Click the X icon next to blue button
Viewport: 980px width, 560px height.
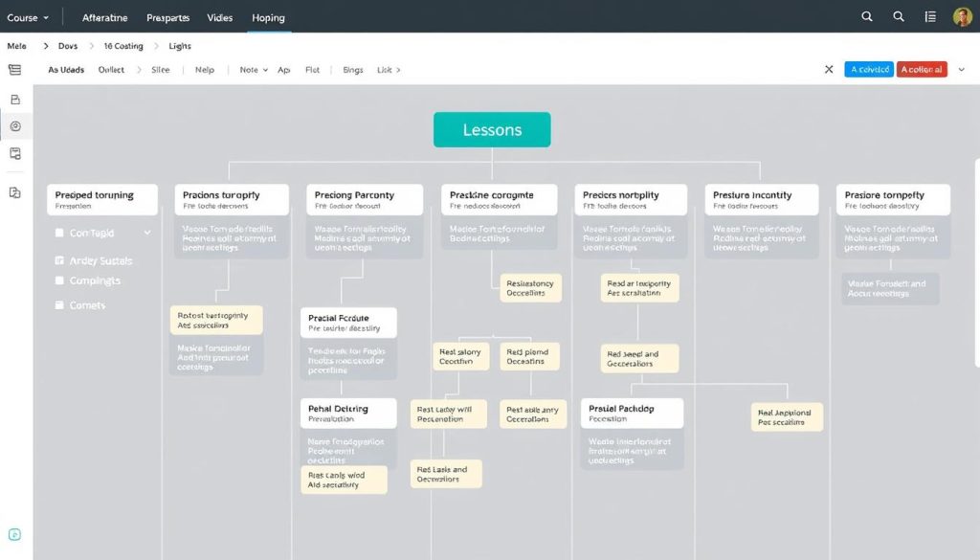pos(829,70)
